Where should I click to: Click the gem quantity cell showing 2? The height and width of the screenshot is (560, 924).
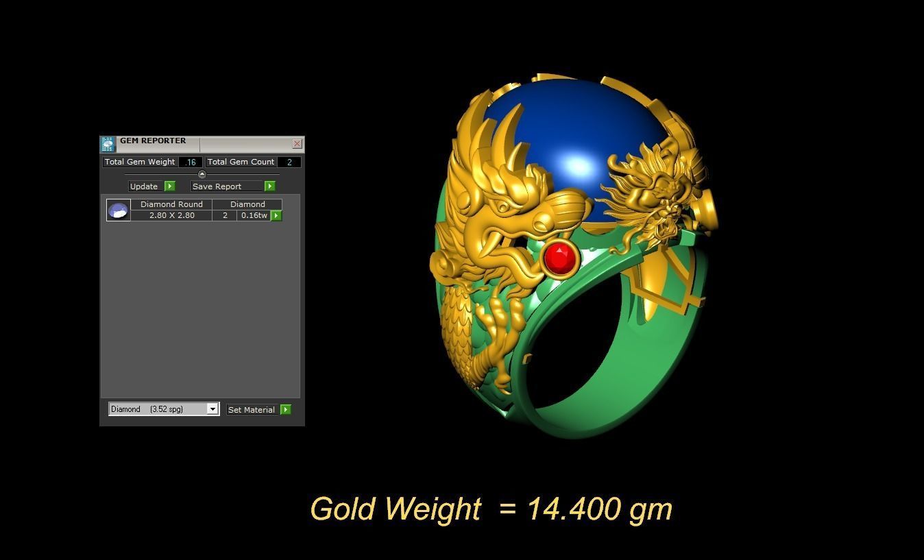point(225,215)
